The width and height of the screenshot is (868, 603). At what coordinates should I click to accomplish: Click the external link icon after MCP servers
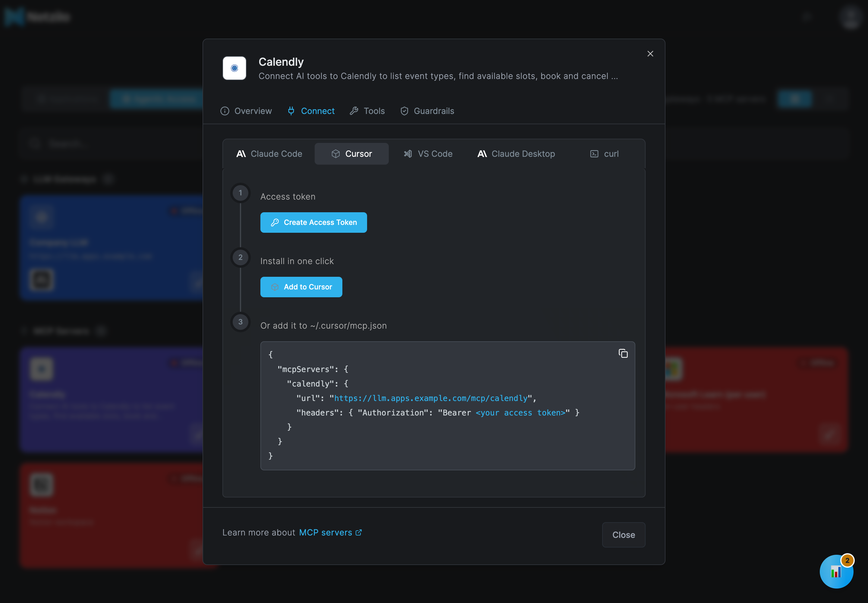click(x=358, y=532)
